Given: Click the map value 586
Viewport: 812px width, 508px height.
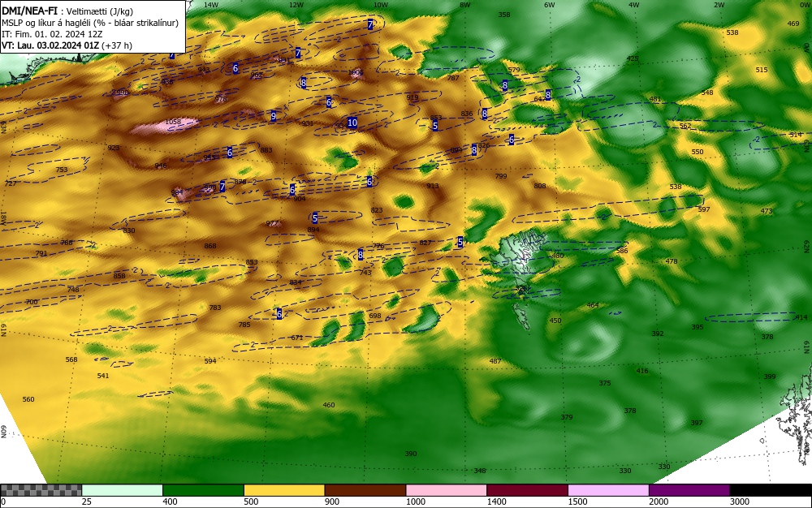Looking at the screenshot, I should click(x=622, y=251).
